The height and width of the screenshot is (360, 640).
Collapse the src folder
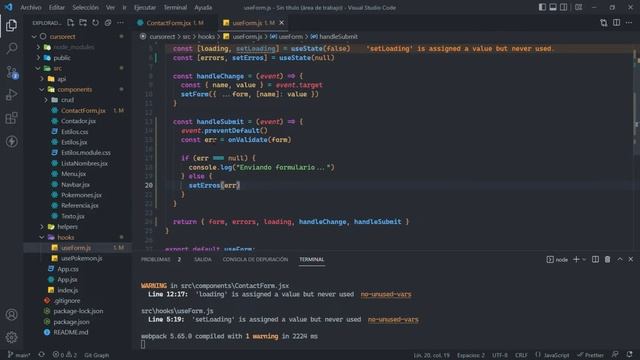[38, 69]
